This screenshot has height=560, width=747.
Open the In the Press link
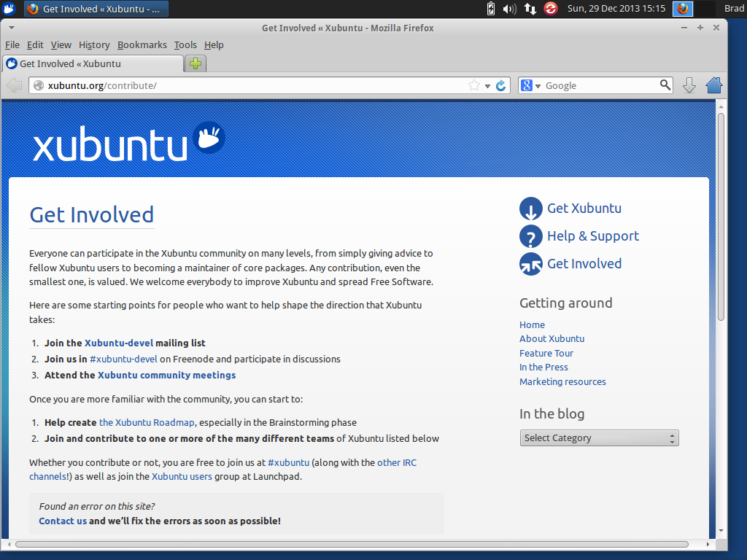point(543,367)
